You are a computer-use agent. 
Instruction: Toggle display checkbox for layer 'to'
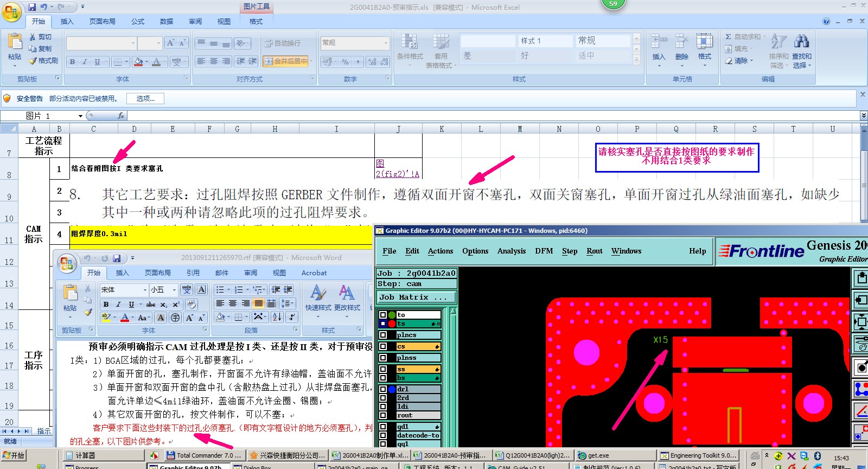pos(383,315)
